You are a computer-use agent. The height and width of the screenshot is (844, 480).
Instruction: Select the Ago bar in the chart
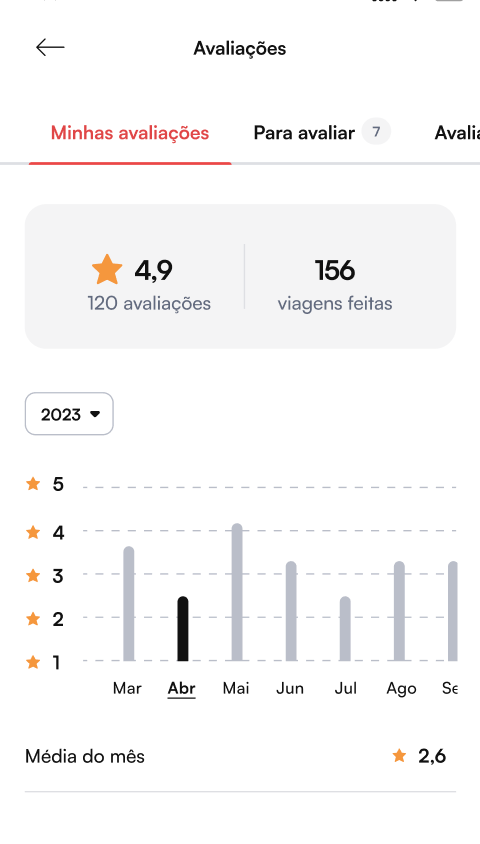399,611
